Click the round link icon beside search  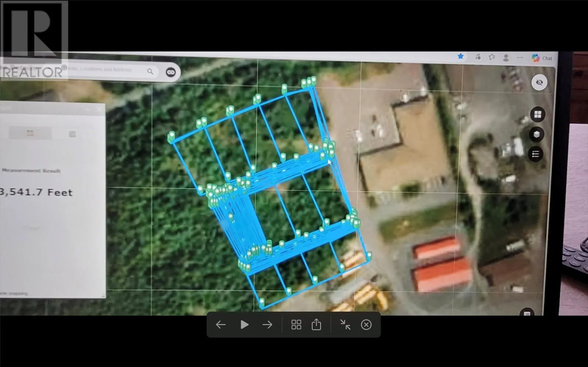coord(171,72)
